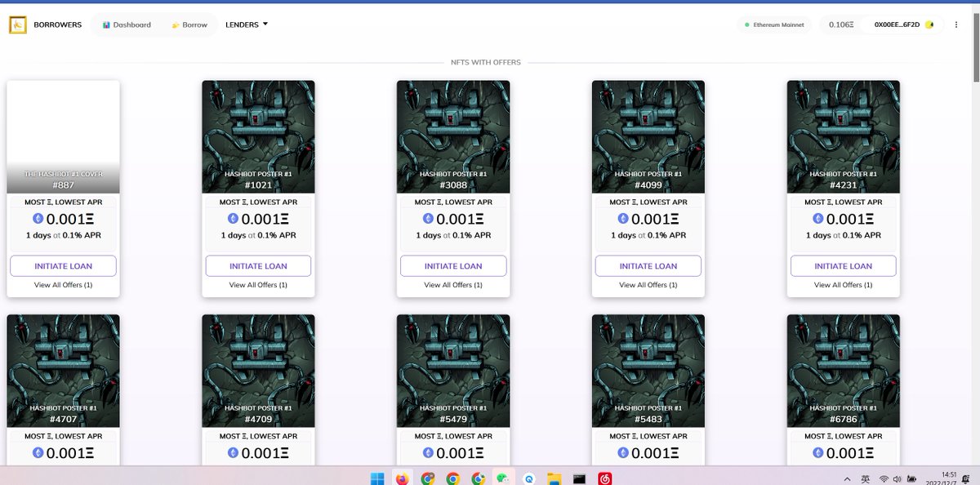Click the ETH coin icon on #4099 card
980x485 pixels.
point(623,219)
